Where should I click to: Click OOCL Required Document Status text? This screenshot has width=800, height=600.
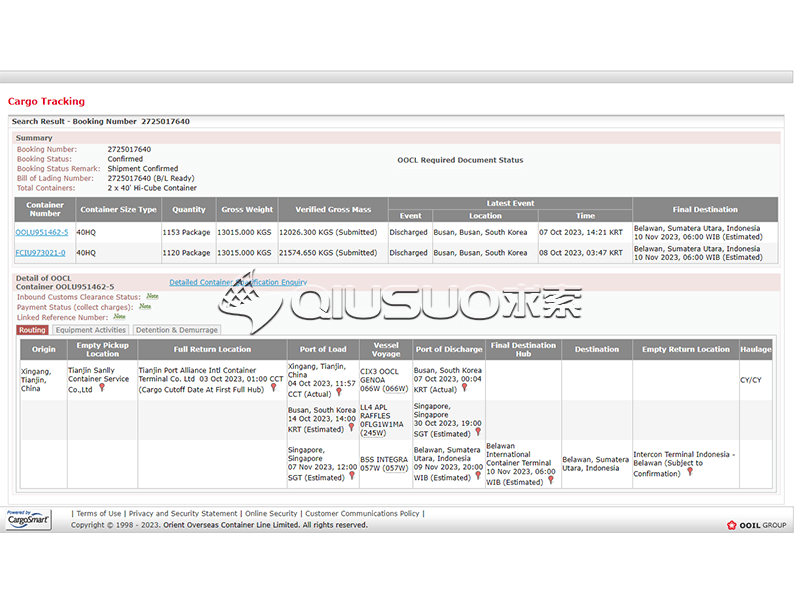pyautogui.click(x=460, y=160)
